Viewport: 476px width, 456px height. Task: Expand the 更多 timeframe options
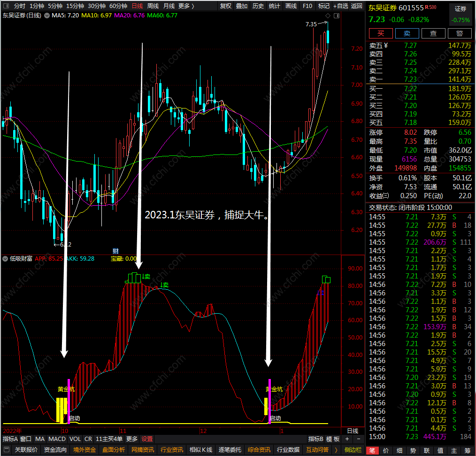point(186,6)
